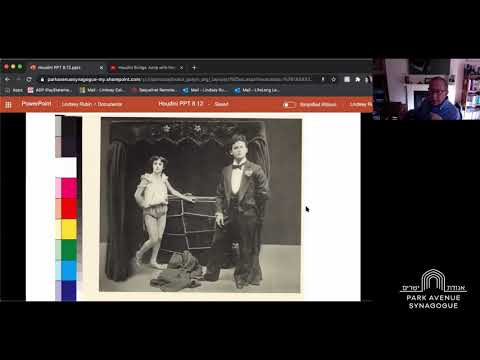
Task: Open the Office app launcher grid
Action: click(x=8, y=105)
